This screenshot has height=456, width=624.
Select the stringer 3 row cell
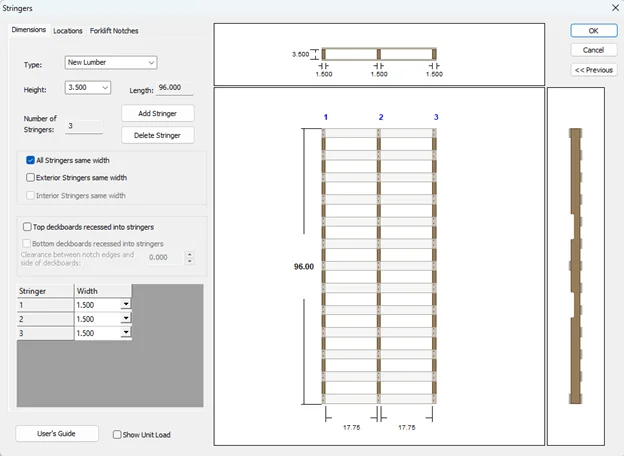coord(45,333)
